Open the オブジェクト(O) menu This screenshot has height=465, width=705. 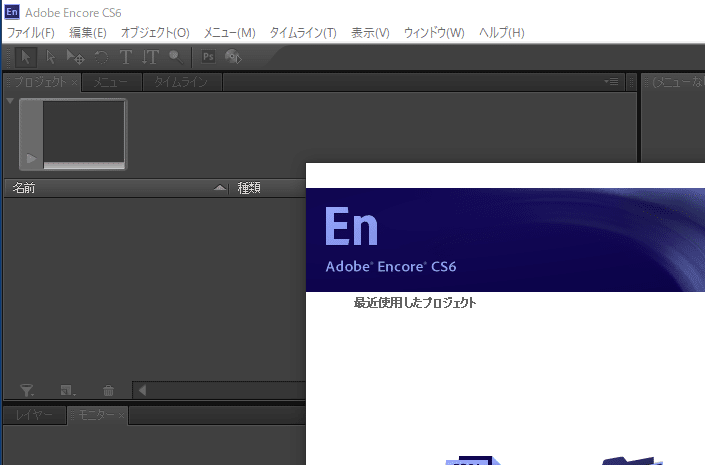155,32
